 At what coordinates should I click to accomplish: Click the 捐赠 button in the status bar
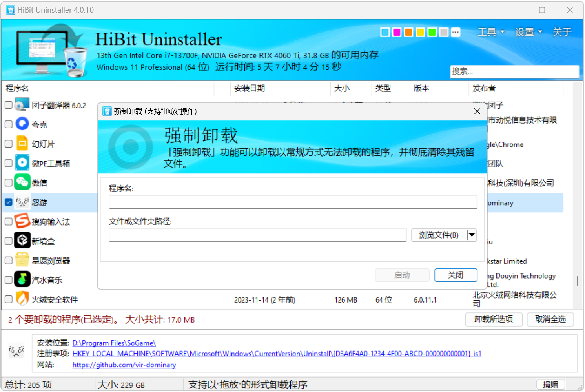click(550, 385)
